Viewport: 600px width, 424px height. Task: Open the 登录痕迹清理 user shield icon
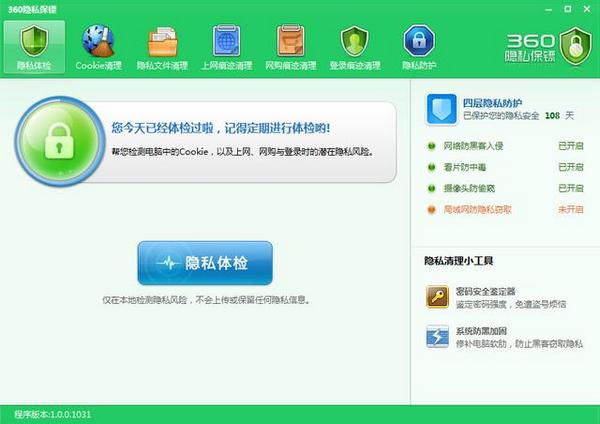click(x=354, y=41)
